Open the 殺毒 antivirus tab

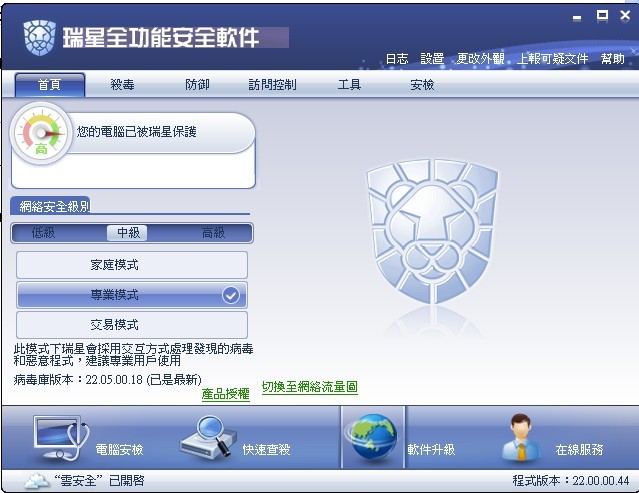[x=122, y=85]
